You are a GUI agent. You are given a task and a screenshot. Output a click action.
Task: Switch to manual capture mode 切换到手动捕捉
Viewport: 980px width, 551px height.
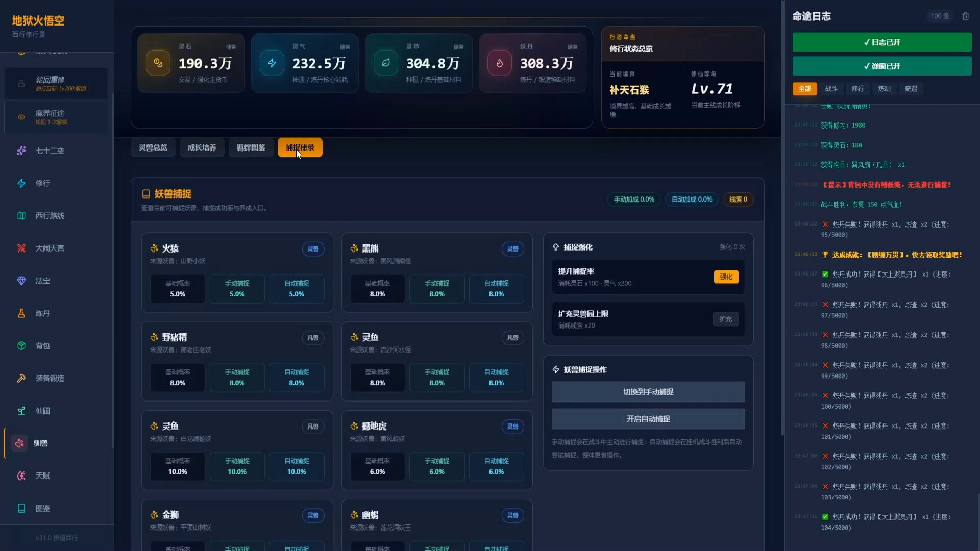[648, 392]
